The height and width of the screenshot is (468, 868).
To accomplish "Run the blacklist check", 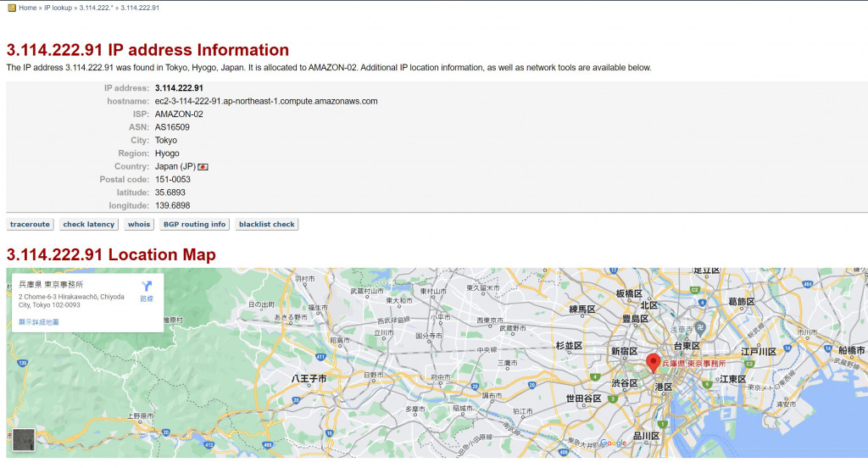I will (x=267, y=225).
